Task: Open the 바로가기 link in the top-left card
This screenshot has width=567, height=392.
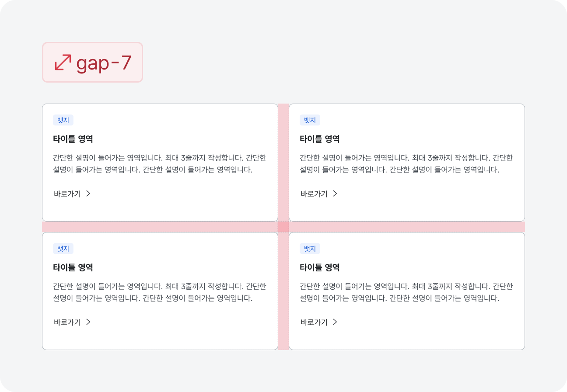Action: [x=67, y=194]
